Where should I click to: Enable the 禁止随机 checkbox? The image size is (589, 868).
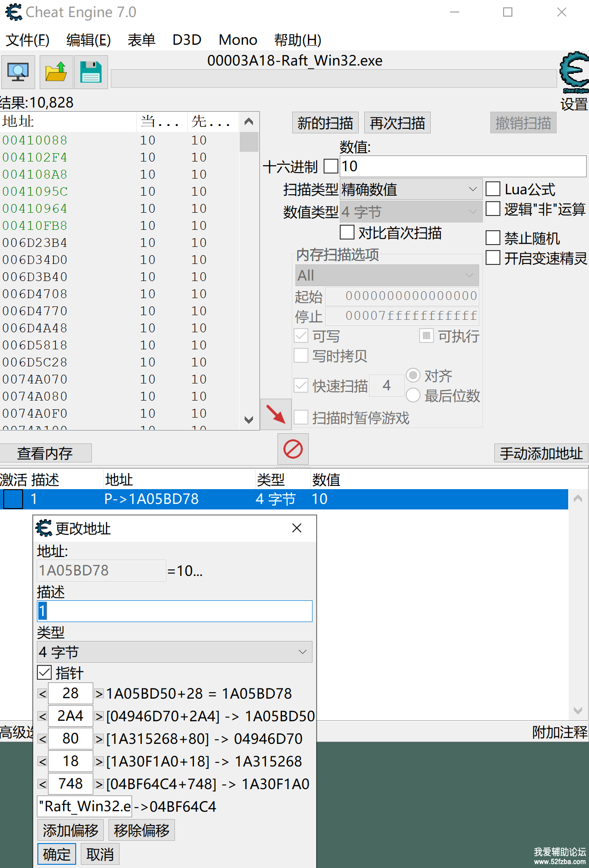493,238
